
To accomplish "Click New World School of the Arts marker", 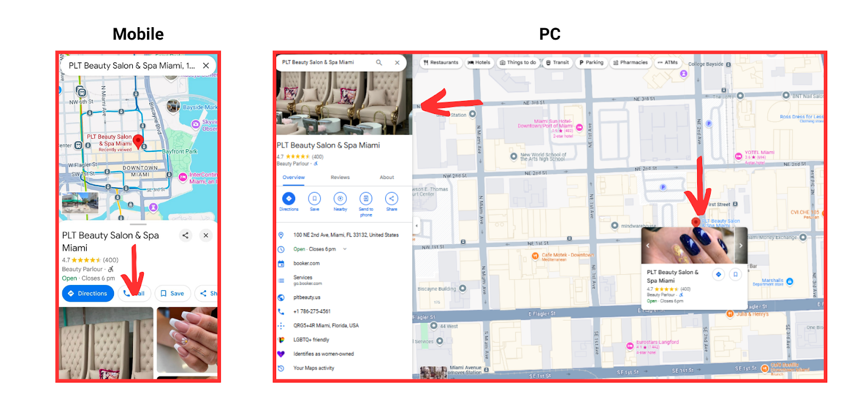I will coord(514,156).
